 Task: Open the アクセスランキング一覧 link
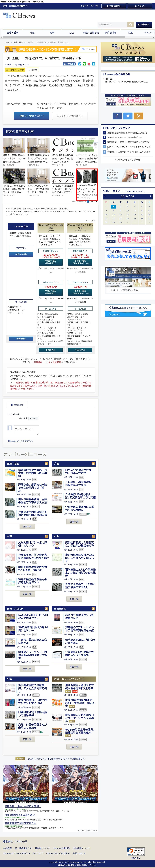[x=127, y=160]
